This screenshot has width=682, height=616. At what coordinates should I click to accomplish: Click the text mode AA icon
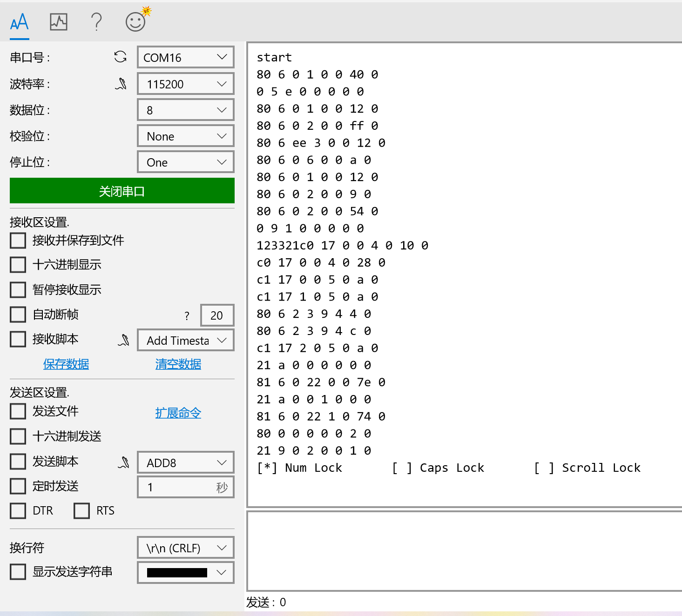tap(20, 22)
